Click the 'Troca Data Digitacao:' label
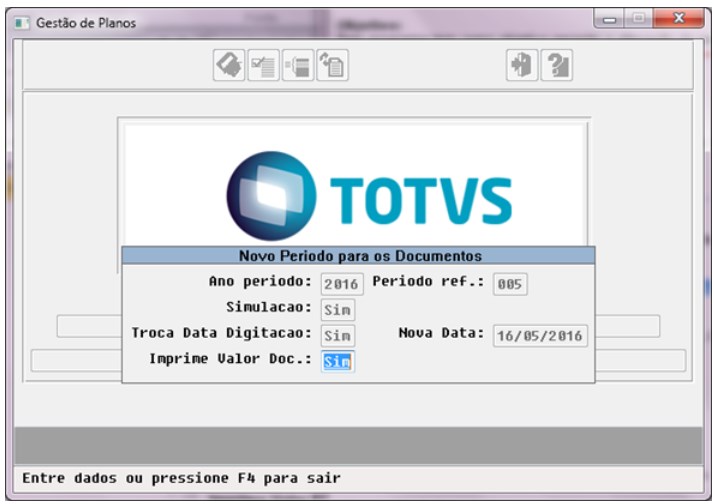This screenshot has height=504, width=714. [x=221, y=333]
